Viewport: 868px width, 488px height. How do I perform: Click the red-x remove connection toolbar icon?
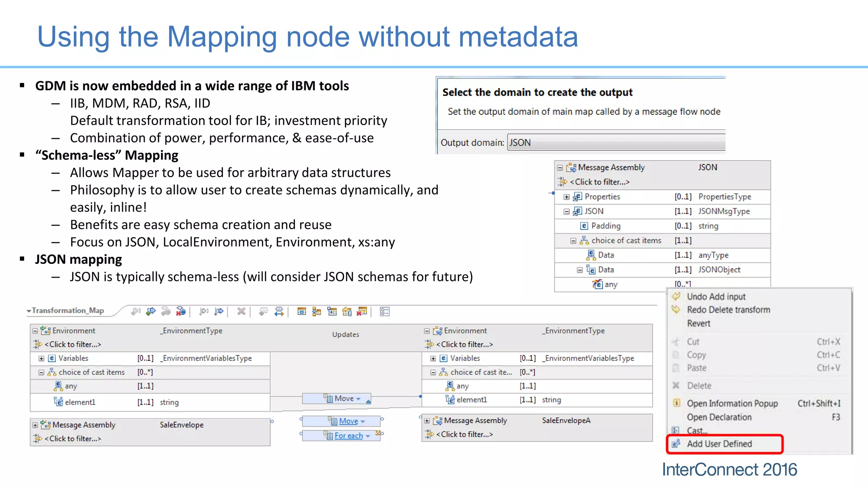(x=181, y=311)
